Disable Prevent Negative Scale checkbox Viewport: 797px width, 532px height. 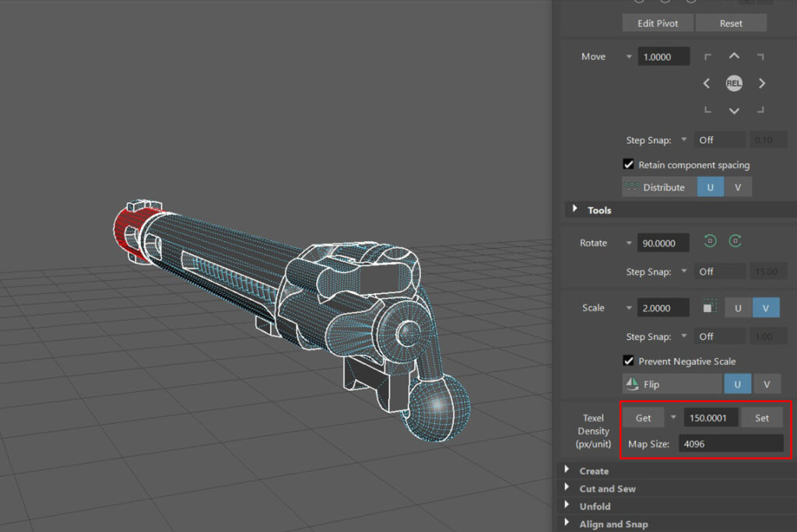click(628, 361)
